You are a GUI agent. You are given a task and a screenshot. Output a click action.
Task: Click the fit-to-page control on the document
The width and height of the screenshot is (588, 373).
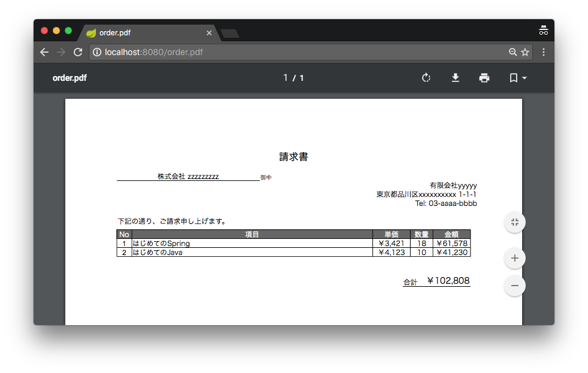pos(514,222)
